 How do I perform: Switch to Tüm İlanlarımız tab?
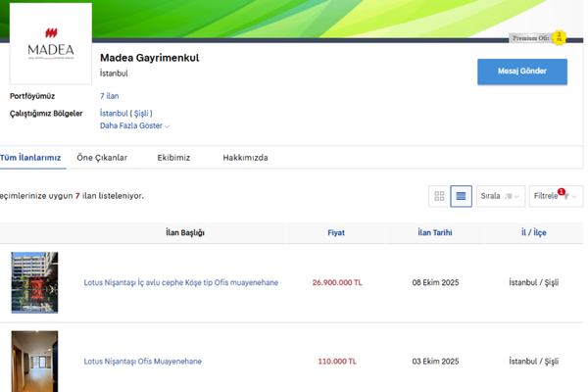pyautogui.click(x=30, y=158)
